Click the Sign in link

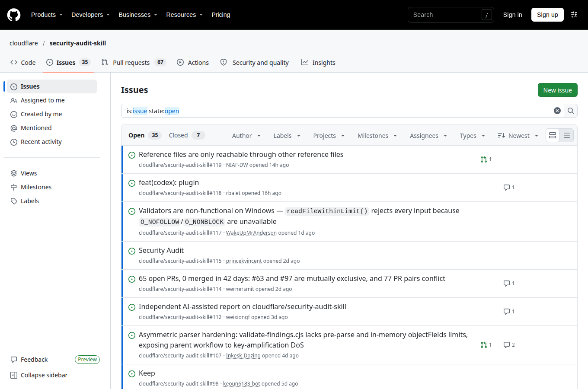[512, 15]
